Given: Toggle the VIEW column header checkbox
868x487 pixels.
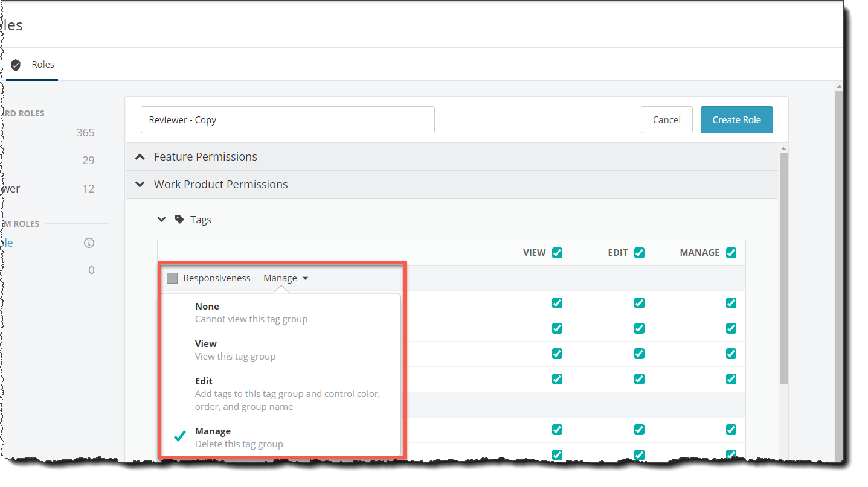Looking at the screenshot, I should coord(558,253).
